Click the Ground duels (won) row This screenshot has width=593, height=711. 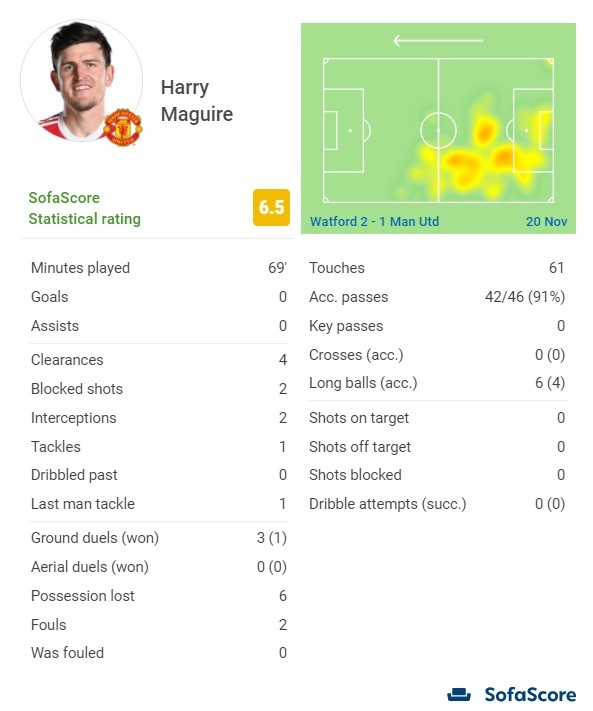[159, 538]
